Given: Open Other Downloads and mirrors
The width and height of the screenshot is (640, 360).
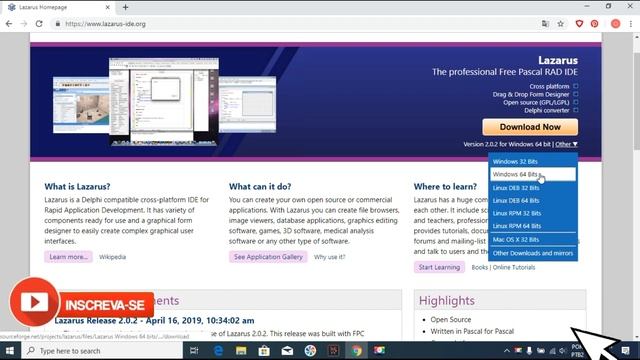Looking at the screenshot, I should pyautogui.click(x=533, y=253).
